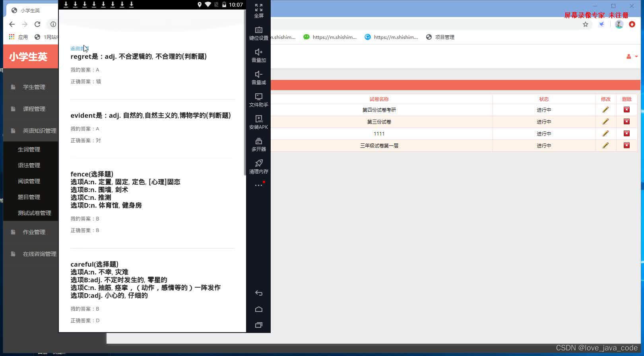Open the 题目管理 submenu item
Viewport: 644px width, 356px height.
point(29,197)
